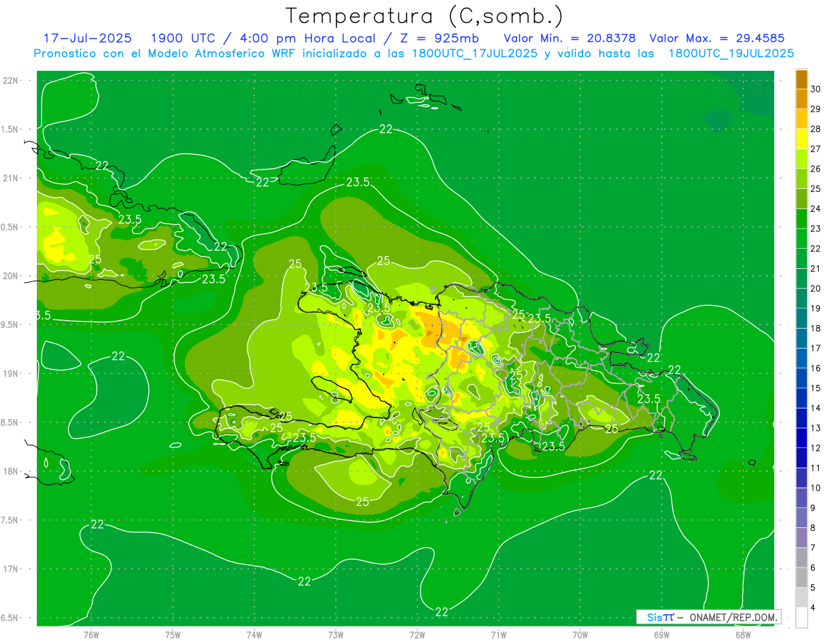Click the 69W longitude axis label
The width and height of the screenshot is (834, 644).
click(x=662, y=635)
